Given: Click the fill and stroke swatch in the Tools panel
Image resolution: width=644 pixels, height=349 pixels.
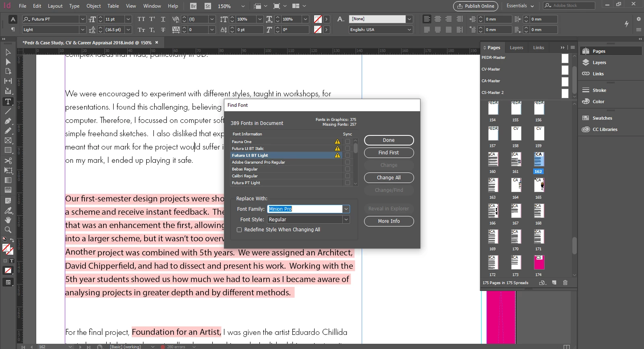Looking at the screenshot, I should point(8,249).
